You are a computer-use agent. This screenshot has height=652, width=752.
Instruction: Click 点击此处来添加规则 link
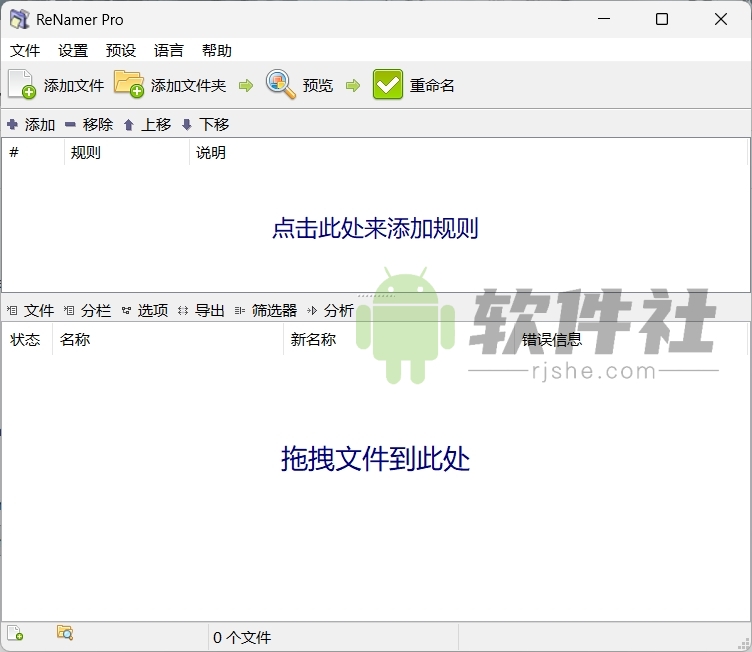(375, 228)
